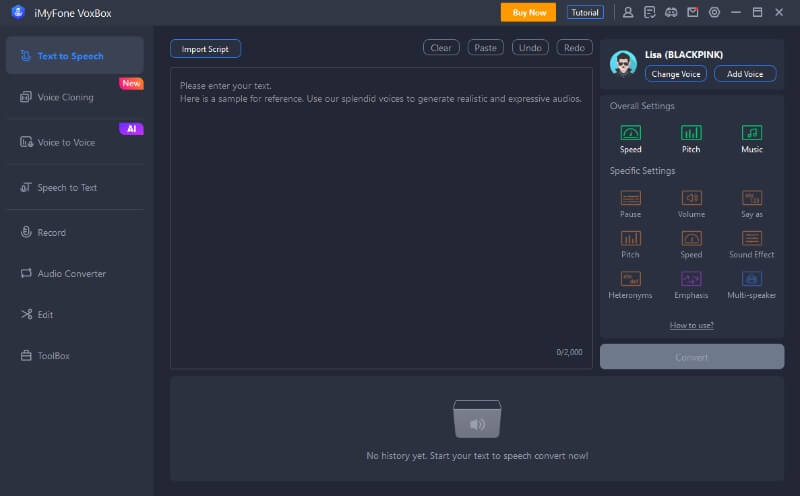The width and height of the screenshot is (800, 496).
Task: Open the Speed overall setting
Action: point(630,138)
